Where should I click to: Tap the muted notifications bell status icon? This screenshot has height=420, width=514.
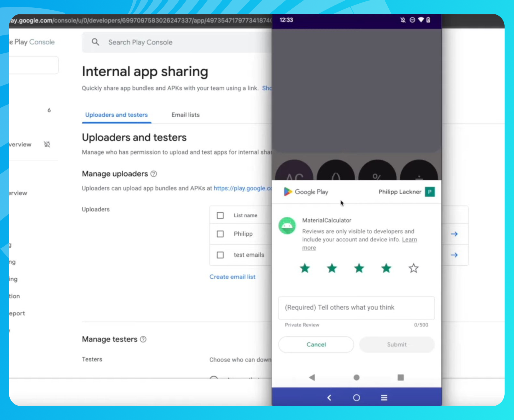coord(403,20)
